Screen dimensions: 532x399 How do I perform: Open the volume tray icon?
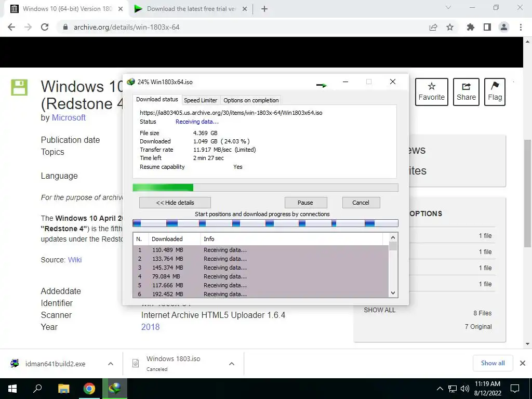(x=464, y=389)
